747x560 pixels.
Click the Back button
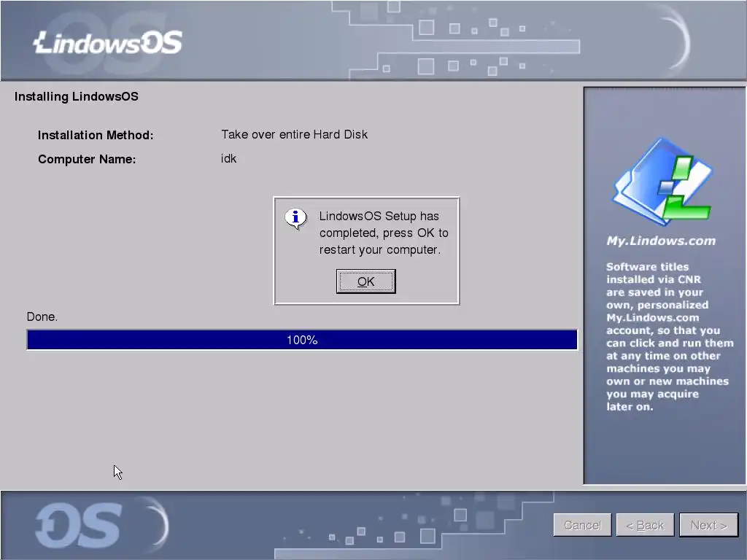tap(645, 525)
